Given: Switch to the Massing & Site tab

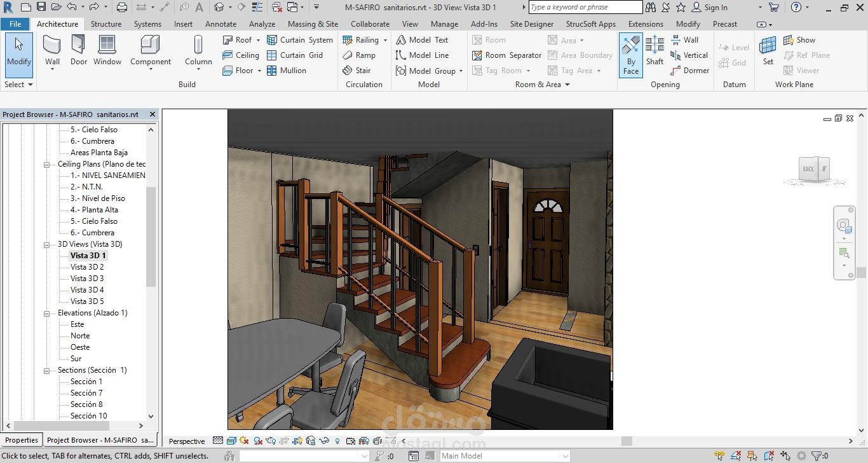Looking at the screenshot, I should click(x=313, y=24).
